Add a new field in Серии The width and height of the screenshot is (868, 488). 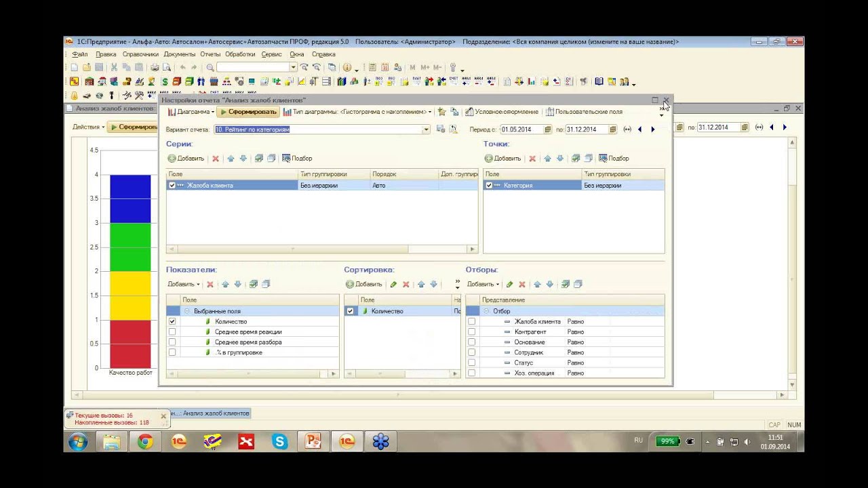pos(186,159)
